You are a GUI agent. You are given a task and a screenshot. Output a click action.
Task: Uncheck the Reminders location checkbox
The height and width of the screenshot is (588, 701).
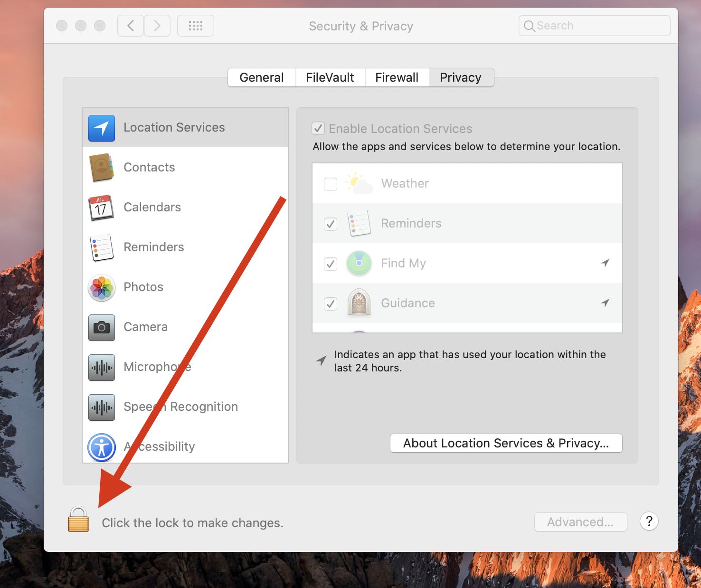(x=331, y=224)
